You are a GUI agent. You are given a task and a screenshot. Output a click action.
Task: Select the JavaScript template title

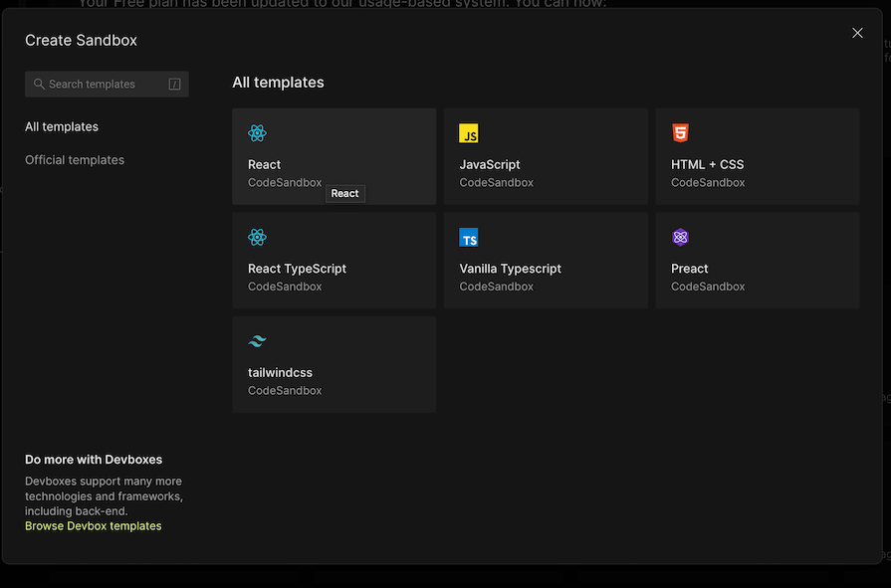[x=489, y=165]
